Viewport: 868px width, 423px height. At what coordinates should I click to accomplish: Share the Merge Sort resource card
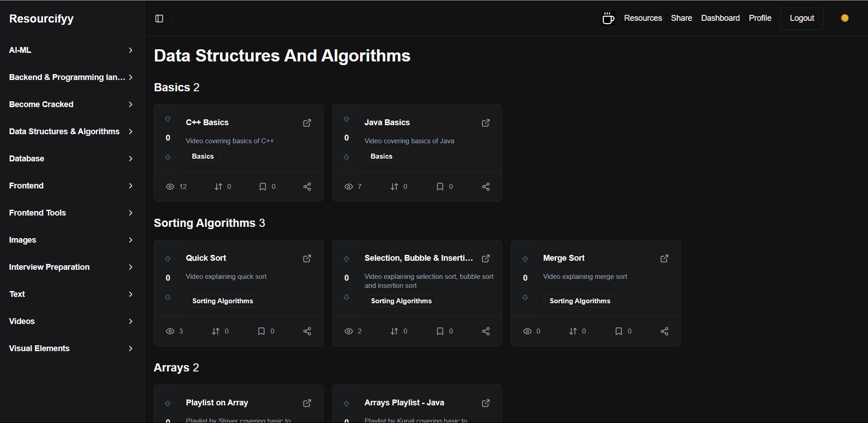(664, 331)
